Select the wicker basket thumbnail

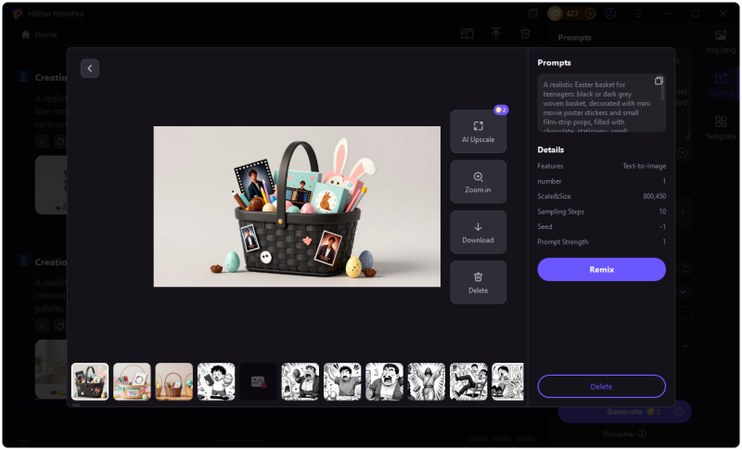(174, 381)
